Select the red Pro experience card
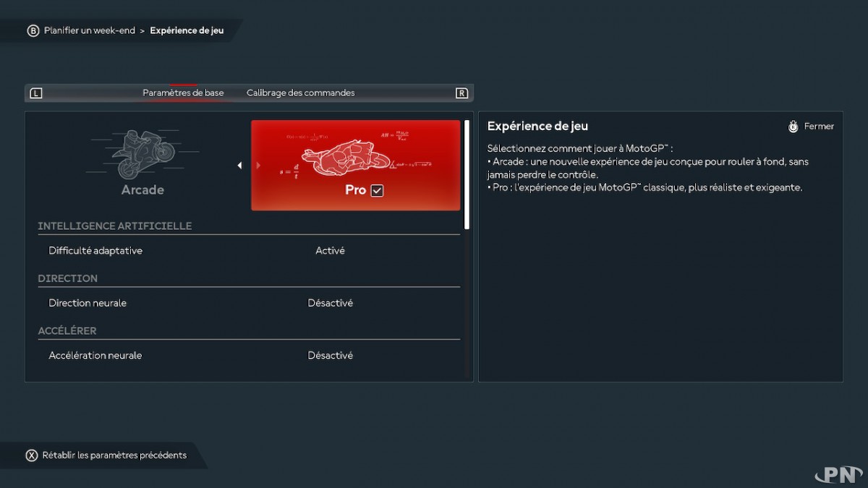The width and height of the screenshot is (868, 488). click(x=355, y=166)
